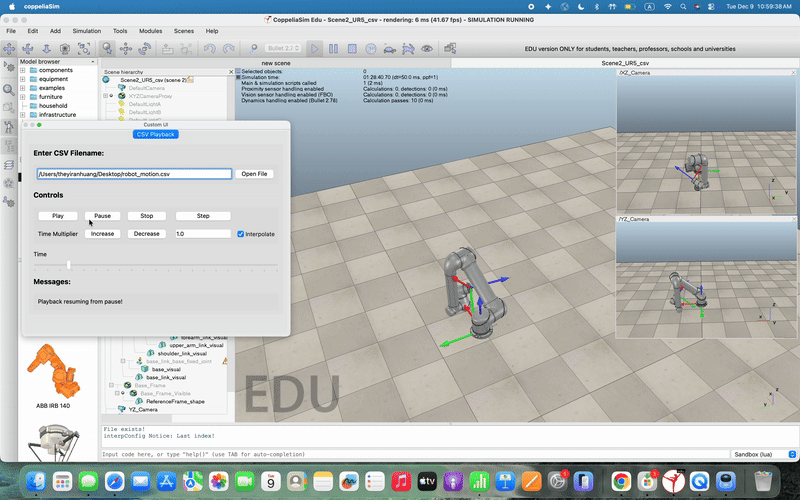Open the Modules menu

point(151,31)
